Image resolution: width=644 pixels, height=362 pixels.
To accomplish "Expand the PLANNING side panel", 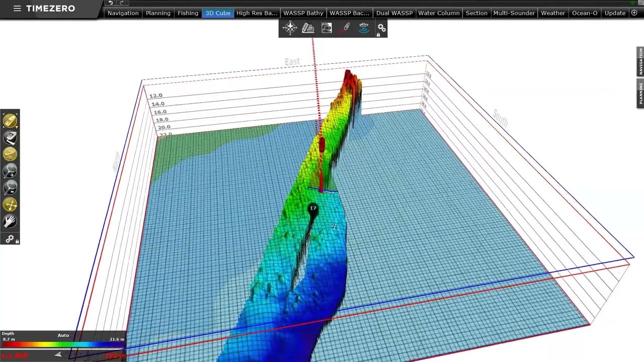I will tap(640, 93).
